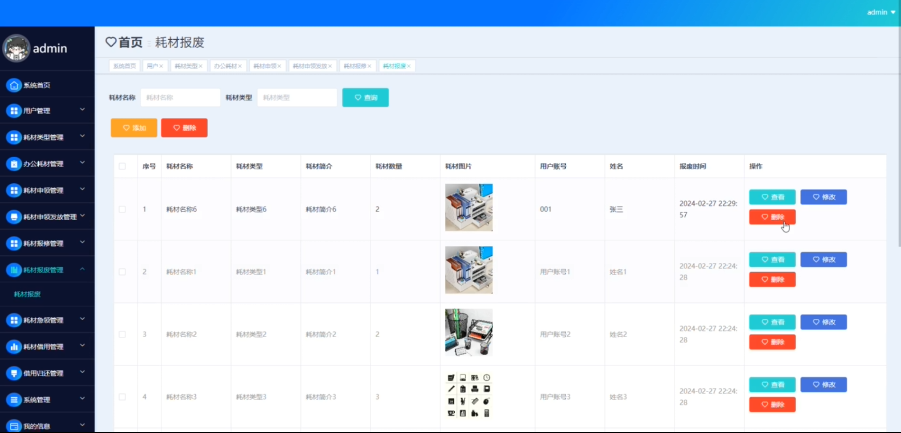Click the admin avatar picture in sidebar
Viewport: 901px width, 433px height.
[x=16, y=48]
